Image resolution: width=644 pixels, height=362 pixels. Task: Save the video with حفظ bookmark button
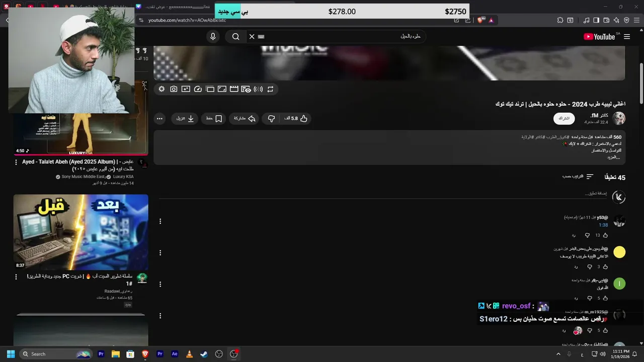click(214, 119)
